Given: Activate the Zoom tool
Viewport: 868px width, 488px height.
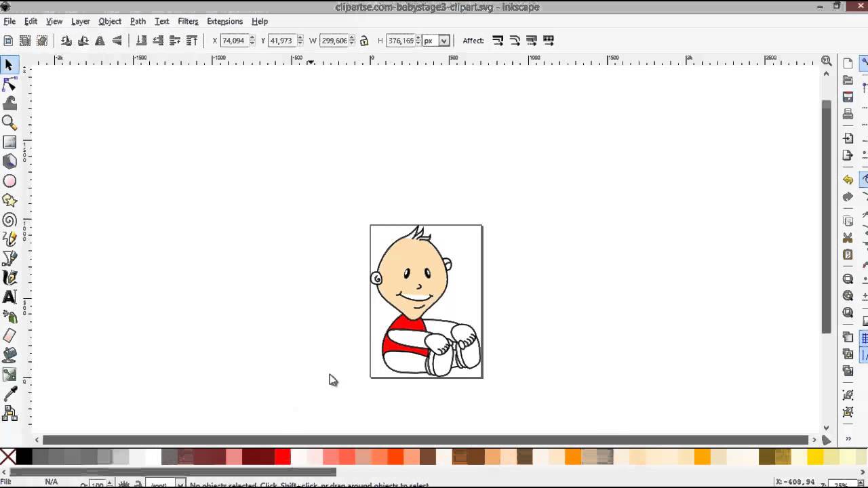Looking at the screenshot, I should (9, 123).
